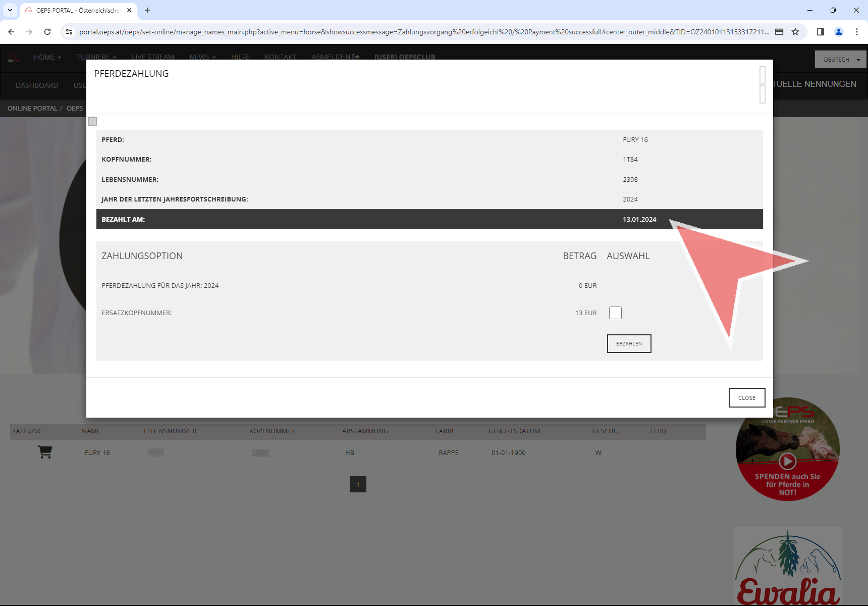View site information icon in address bar
Viewport: 868px width, 606px height.
[x=69, y=32]
